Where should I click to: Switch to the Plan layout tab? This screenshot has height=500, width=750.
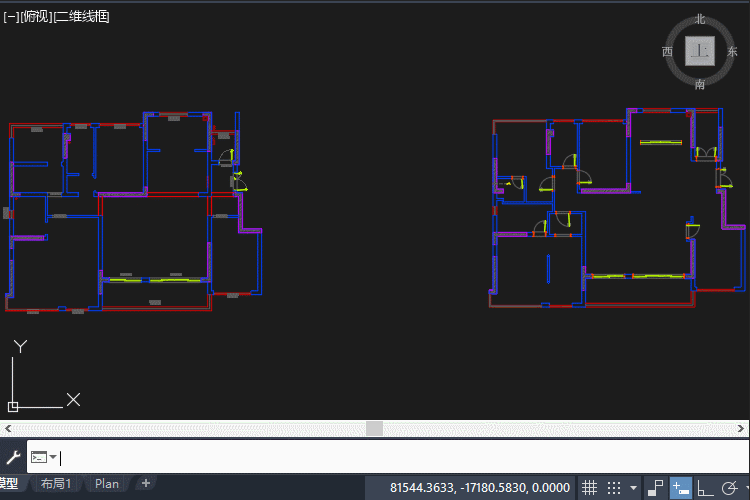point(107,484)
